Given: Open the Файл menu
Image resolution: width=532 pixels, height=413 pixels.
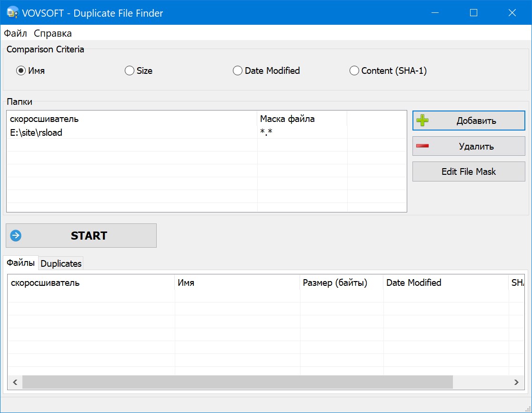Looking at the screenshot, I should click(x=15, y=33).
